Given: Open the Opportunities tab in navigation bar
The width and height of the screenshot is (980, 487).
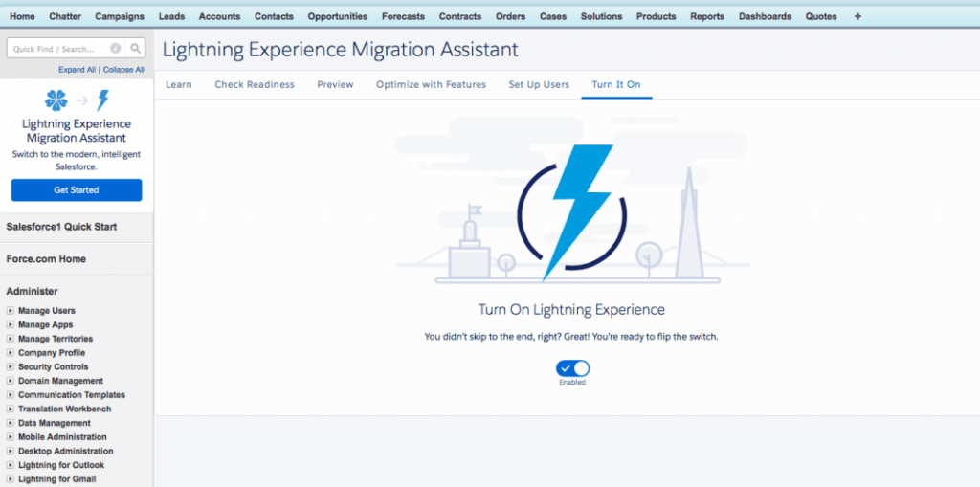Looking at the screenshot, I should click(337, 16).
